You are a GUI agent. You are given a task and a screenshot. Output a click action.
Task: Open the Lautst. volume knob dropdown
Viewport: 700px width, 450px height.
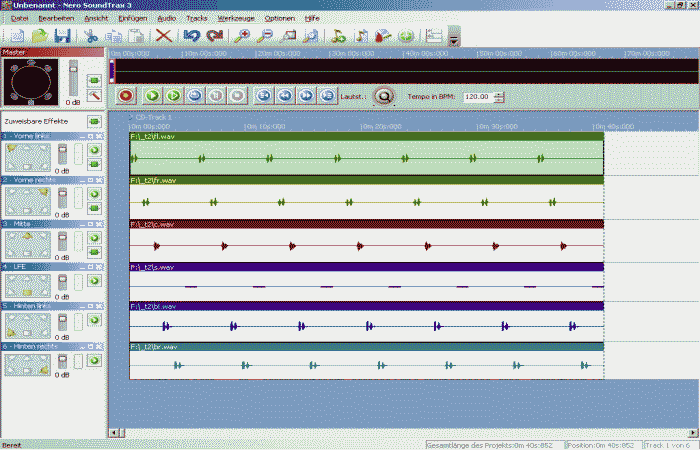coord(384,96)
